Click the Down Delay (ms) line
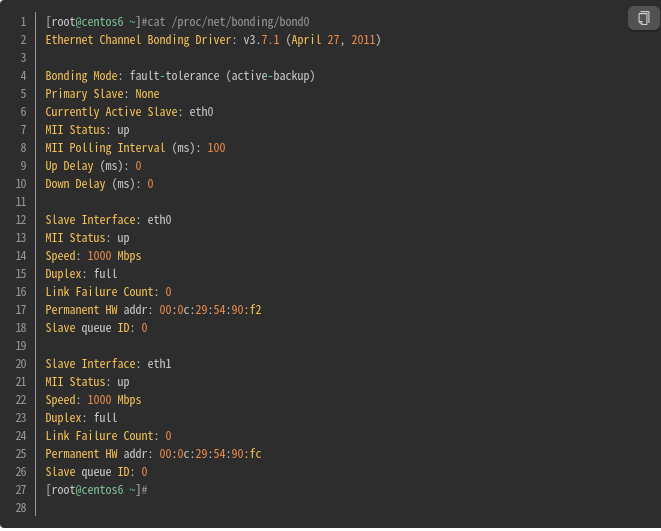Image resolution: width=661 pixels, height=531 pixels. (99, 184)
